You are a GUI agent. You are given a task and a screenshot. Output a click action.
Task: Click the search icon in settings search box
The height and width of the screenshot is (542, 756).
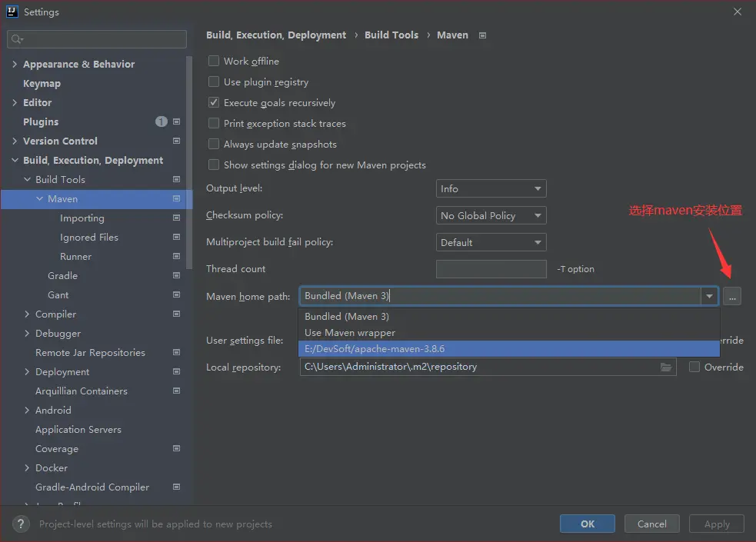click(x=17, y=39)
